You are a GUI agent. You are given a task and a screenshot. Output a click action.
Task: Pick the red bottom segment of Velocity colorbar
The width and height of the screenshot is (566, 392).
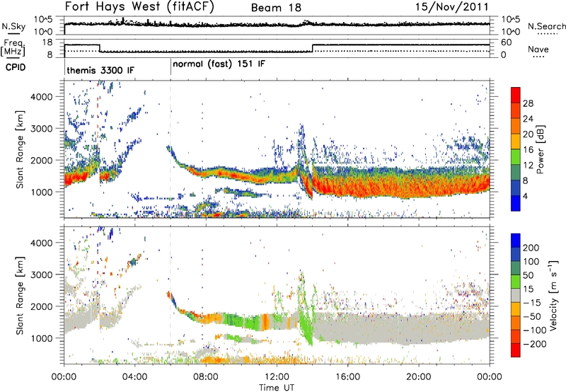(x=516, y=350)
